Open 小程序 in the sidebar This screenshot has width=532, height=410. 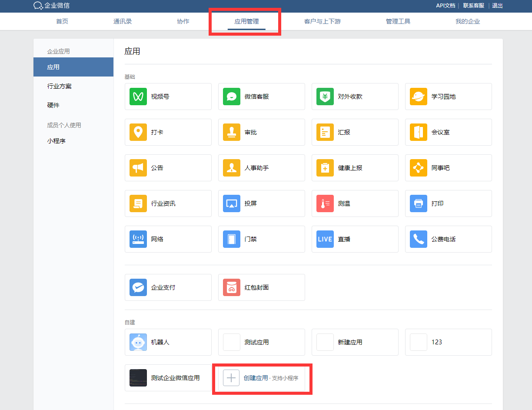click(57, 141)
